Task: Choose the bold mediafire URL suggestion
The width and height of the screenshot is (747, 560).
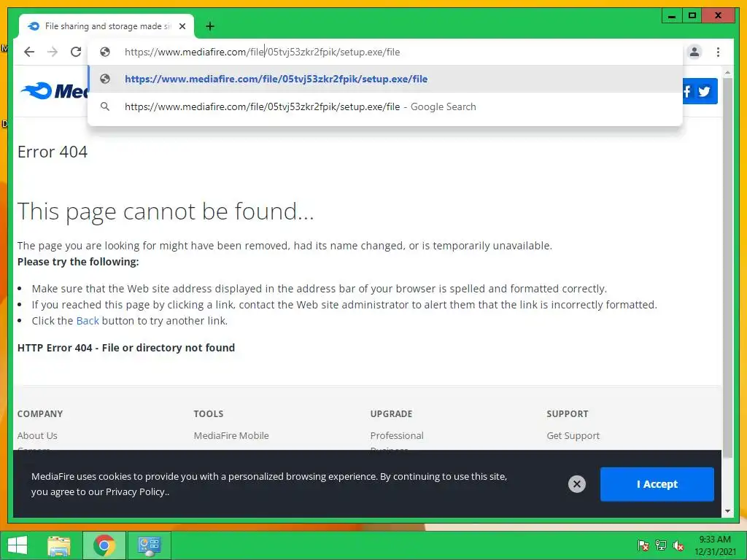Action: click(x=385, y=79)
